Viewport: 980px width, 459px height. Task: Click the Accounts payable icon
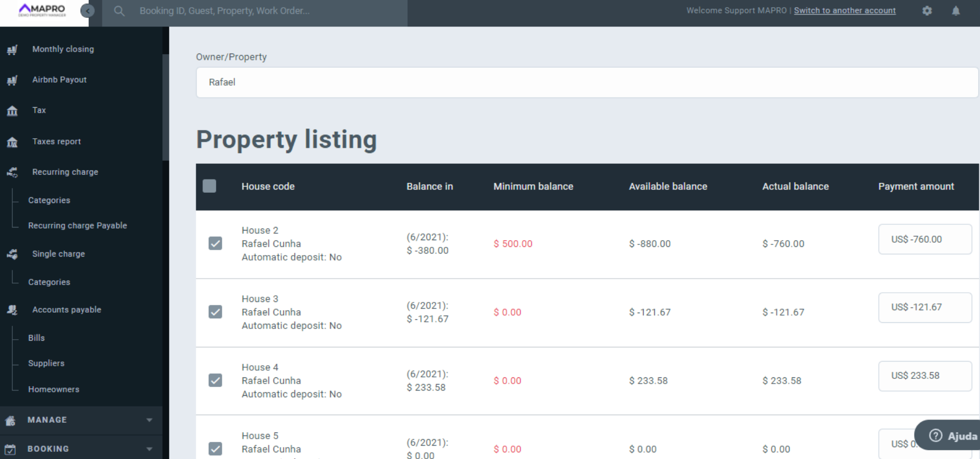[12, 310]
